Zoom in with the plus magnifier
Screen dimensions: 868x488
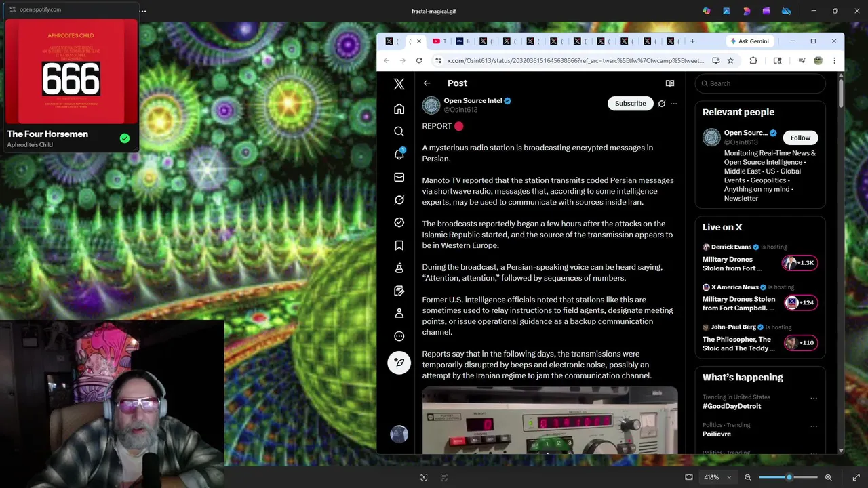pyautogui.click(x=829, y=477)
